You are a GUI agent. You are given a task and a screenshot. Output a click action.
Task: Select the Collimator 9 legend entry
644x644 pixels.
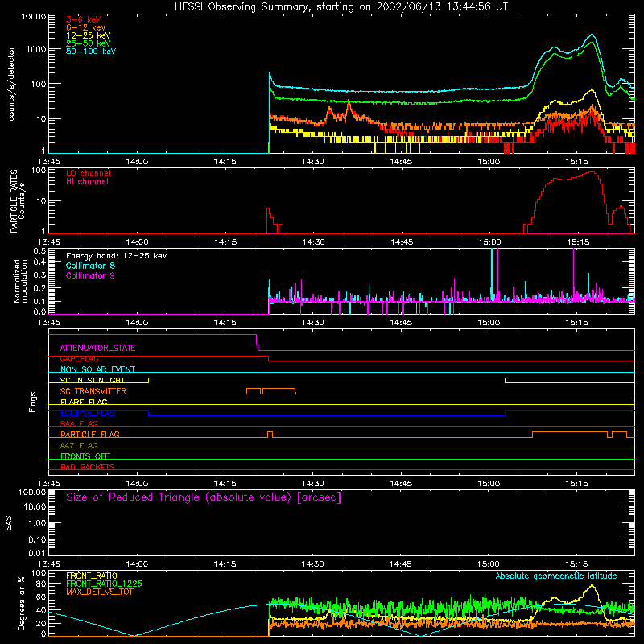(90, 275)
